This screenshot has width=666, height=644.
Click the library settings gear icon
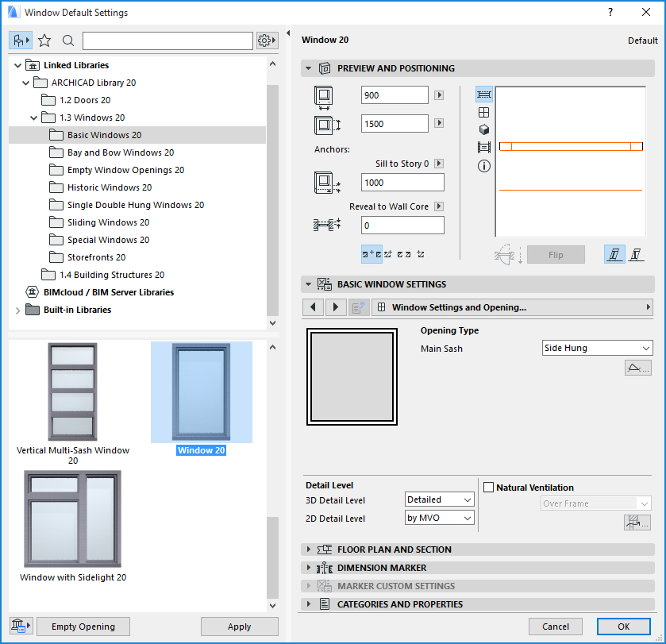[x=266, y=40]
